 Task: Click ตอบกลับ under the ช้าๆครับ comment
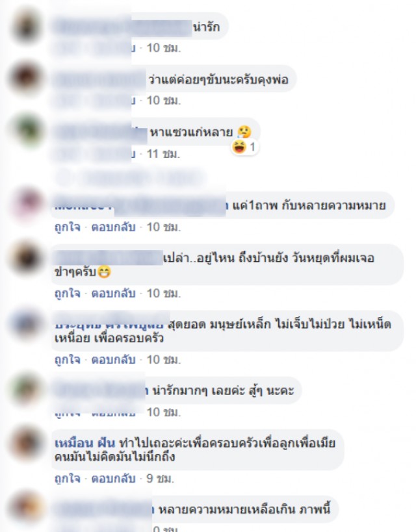tap(113, 293)
